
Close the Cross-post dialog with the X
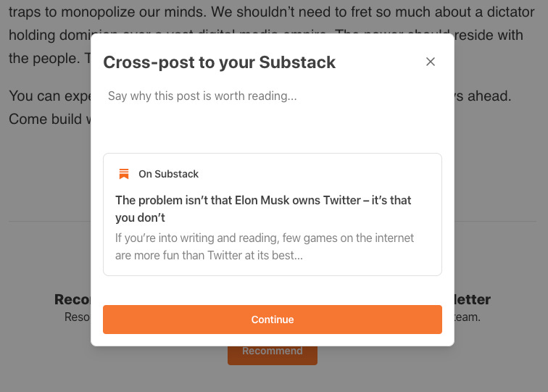[431, 62]
